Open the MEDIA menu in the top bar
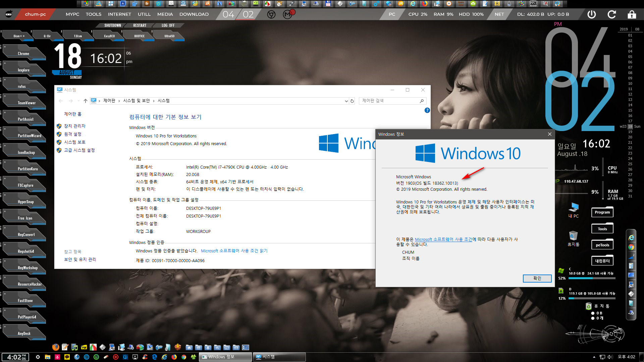Image resolution: width=644 pixels, height=362 pixels. pos(165,14)
